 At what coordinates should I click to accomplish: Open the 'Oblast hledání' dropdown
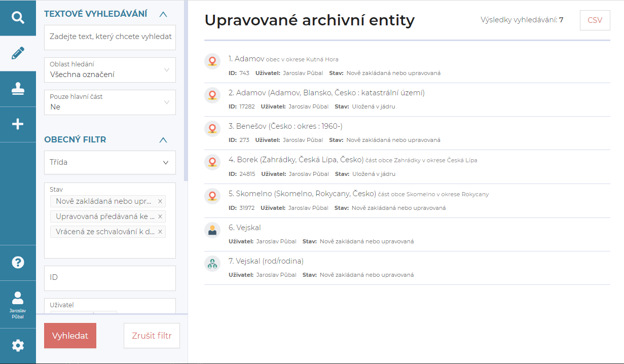[x=110, y=70]
